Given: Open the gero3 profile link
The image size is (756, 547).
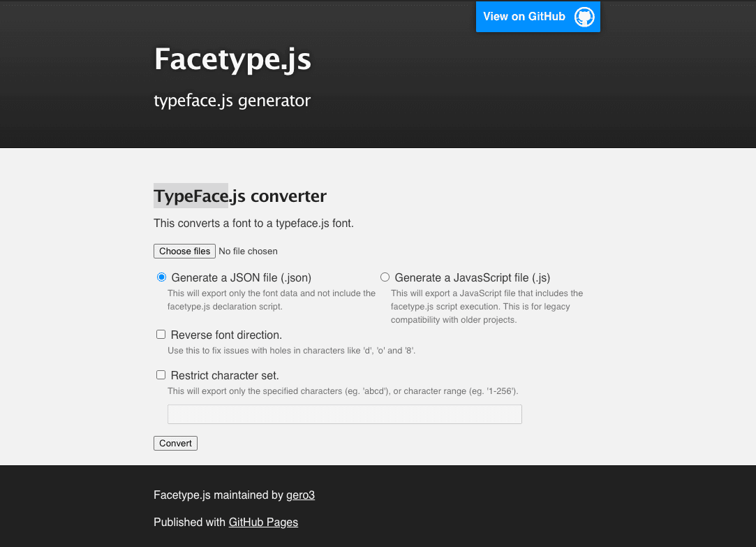Looking at the screenshot, I should (301, 495).
